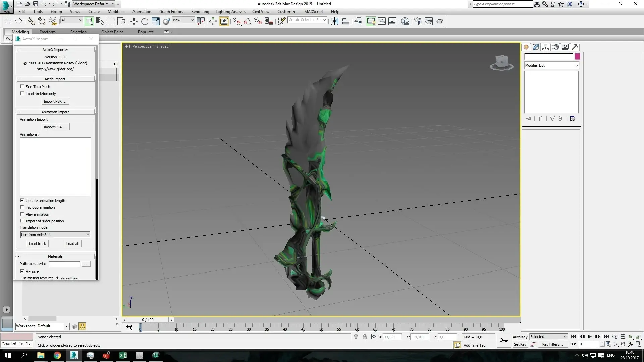Screen dimensions: 644x362
Task: Select the Scale tool
Action: (156, 21)
